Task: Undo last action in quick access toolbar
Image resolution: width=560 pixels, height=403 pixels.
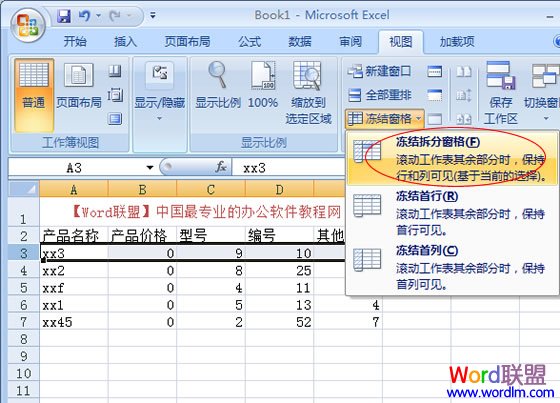Action: (x=85, y=16)
